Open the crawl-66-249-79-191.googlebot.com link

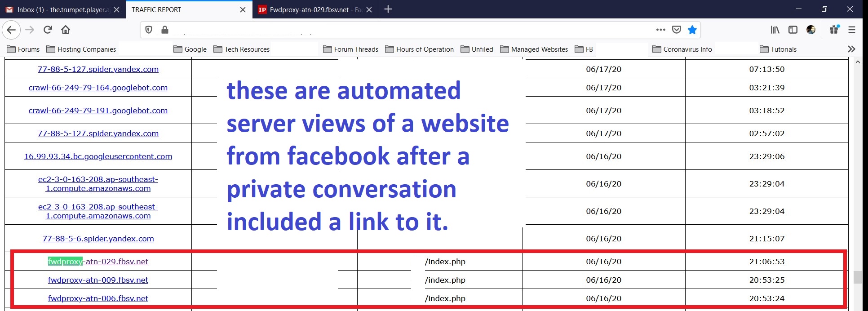(98, 111)
